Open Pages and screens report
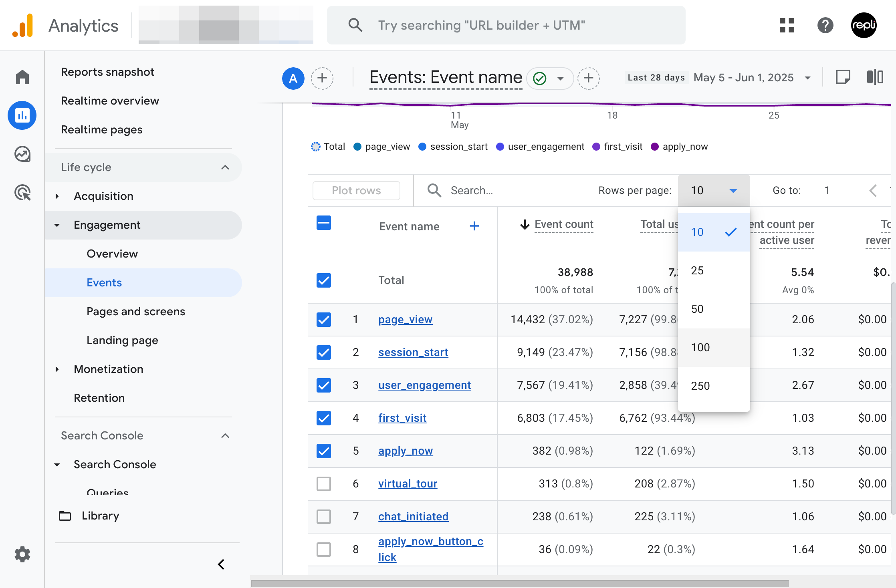The width and height of the screenshot is (896, 588). pyautogui.click(x=136, y=312)
